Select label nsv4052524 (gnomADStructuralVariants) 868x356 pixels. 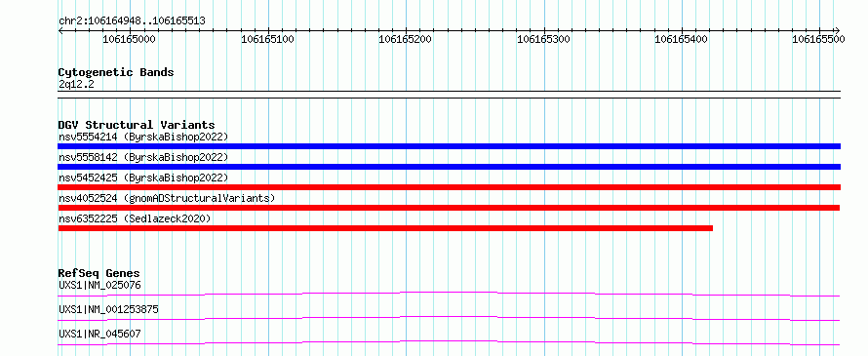click(167, 198)
